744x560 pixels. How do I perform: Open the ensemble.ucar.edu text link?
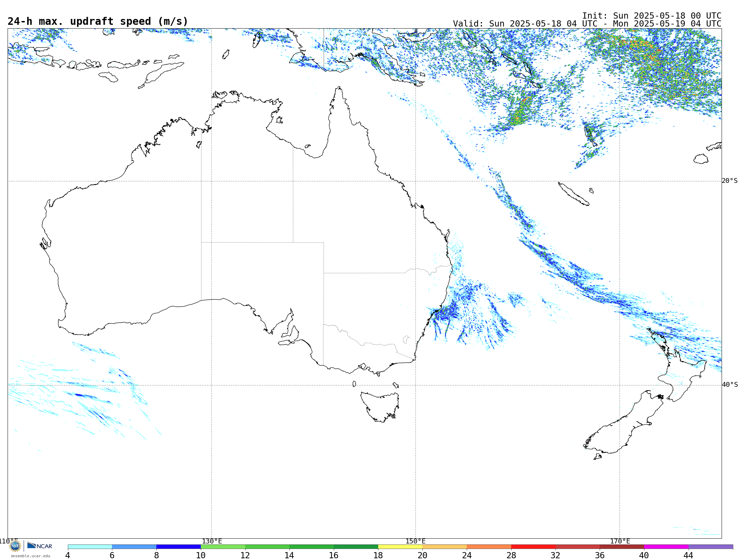(31, 556)
